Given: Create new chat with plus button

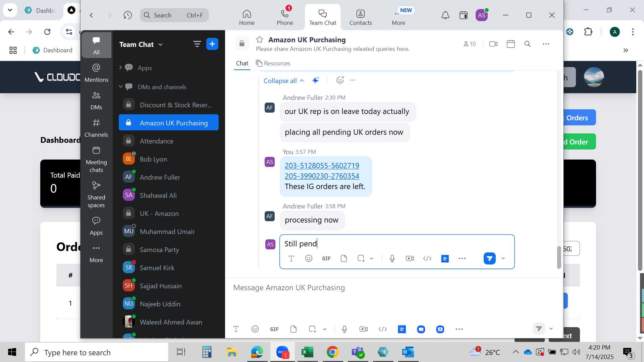Looking at the screenshot, I should click(212, 44).
